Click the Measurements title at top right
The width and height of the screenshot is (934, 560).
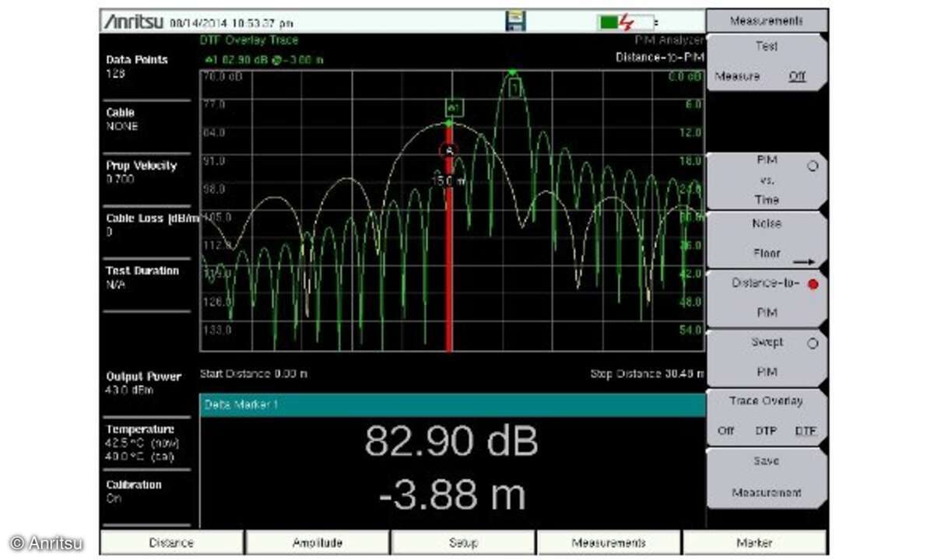click(x=767, y=21)
